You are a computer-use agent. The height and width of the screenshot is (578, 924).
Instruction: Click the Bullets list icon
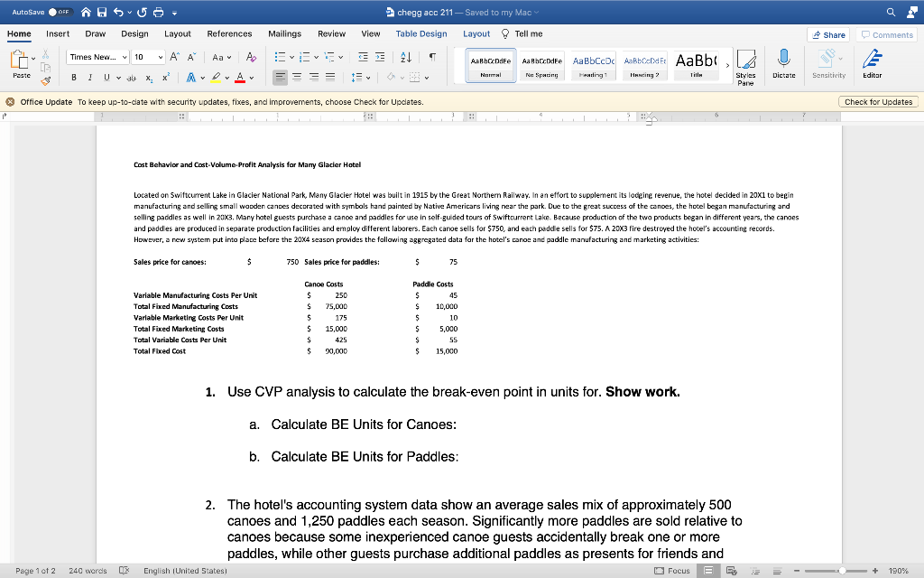[x=280, y=57]
